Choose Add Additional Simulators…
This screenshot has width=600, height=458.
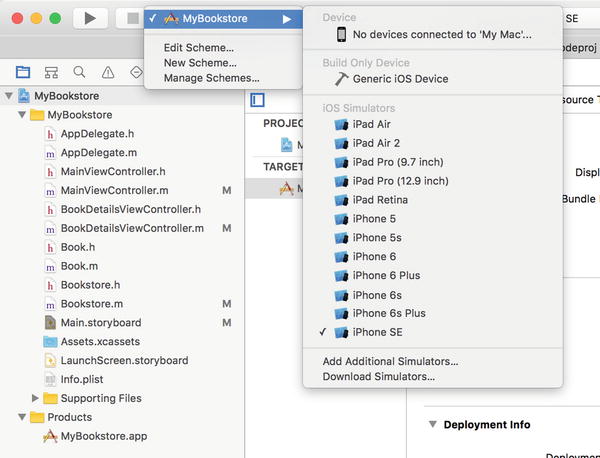390,362
